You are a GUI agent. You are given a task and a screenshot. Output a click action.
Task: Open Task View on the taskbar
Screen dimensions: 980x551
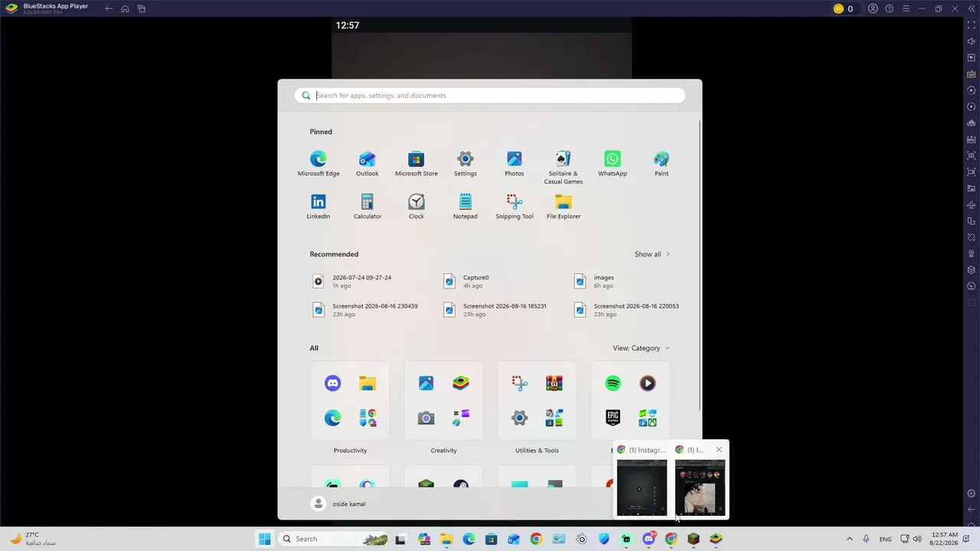coord(400,539)
